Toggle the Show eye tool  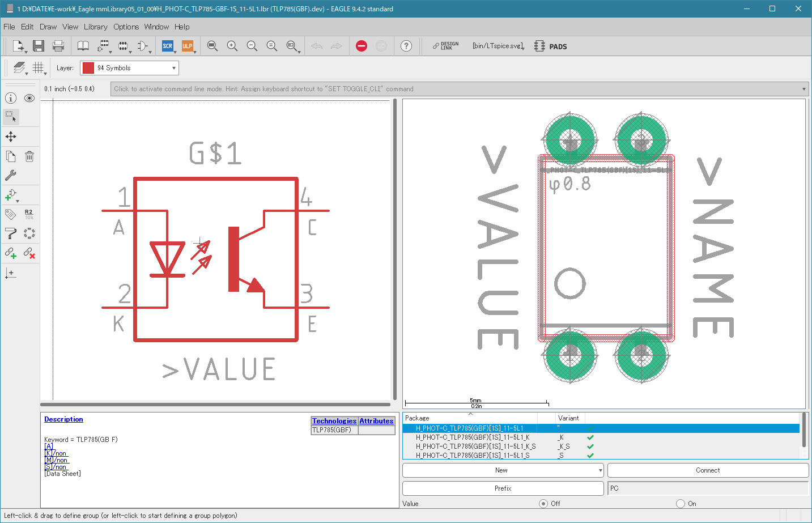29,98
